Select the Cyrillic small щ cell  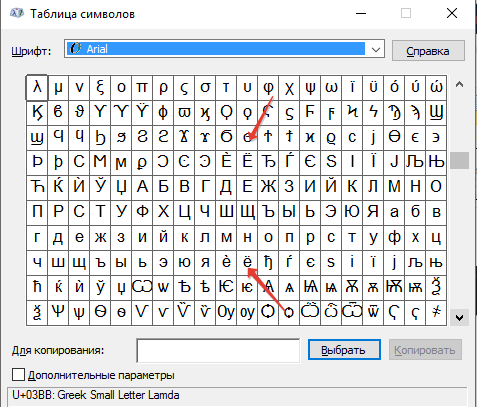[x=79, y=263]
